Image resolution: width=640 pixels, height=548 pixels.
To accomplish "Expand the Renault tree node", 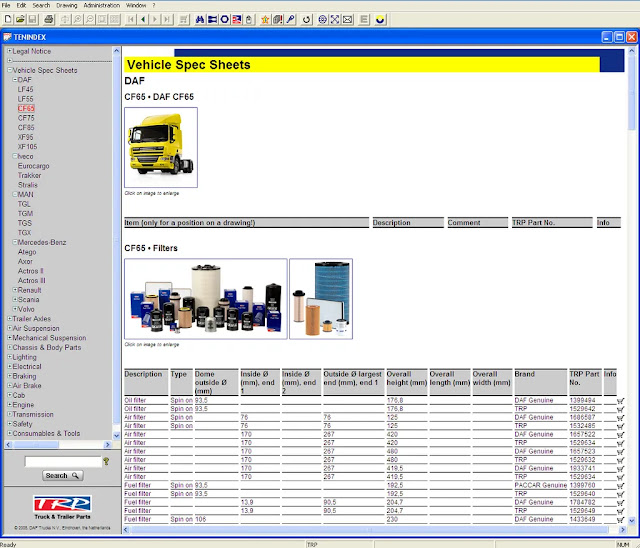I will tap(15, 290).
